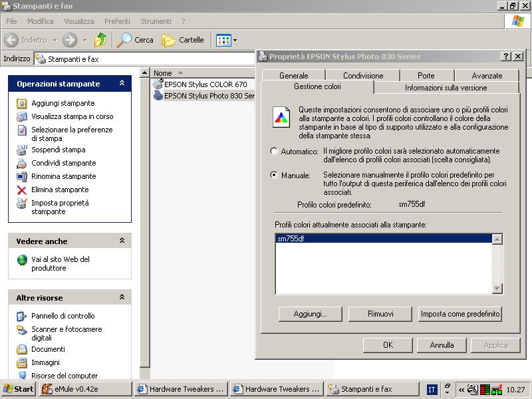Click the Condividi stampante icon
The image size is (532, 399).
pyautogui.click(x=22, y=163)
